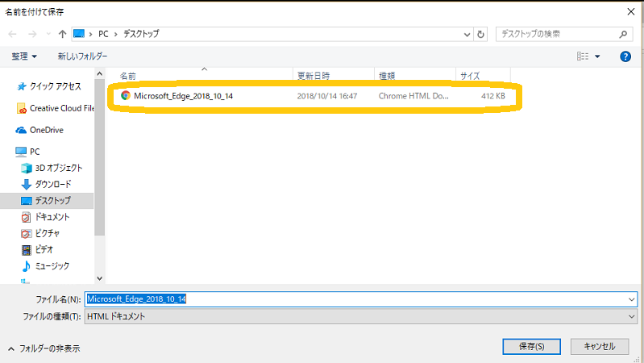Change the view layout icon
Image resolution: width=644 pixels, height=363 pixels.
[x=583, y=56]
